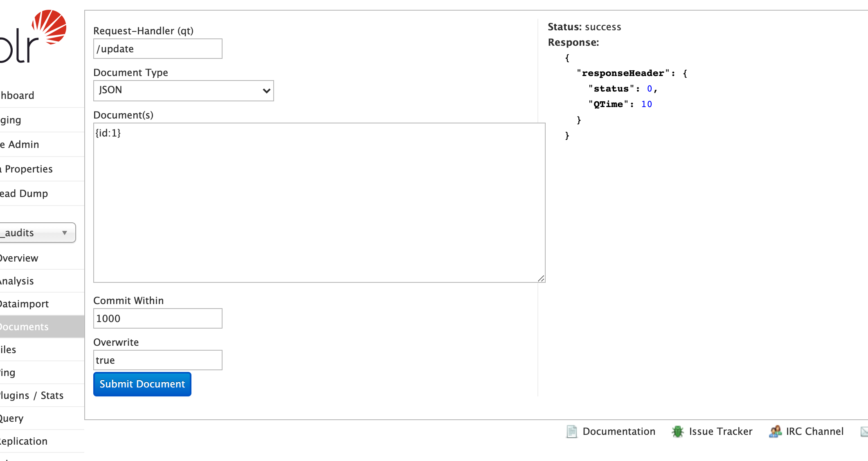Image resolution: width=868 pixels, height=461 pixels.
Task: Click the Document Type dropdown chevron
Action: click(x=266, y=91)
